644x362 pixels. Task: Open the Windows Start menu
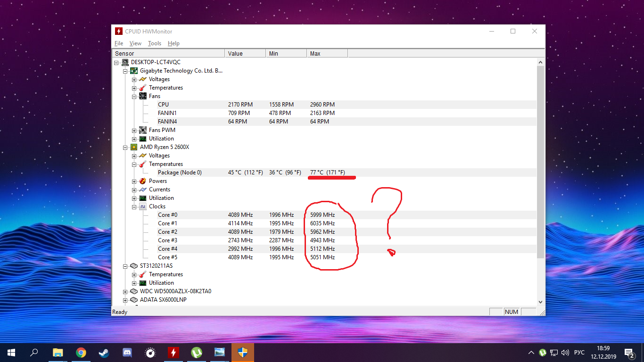click(11, 353)
